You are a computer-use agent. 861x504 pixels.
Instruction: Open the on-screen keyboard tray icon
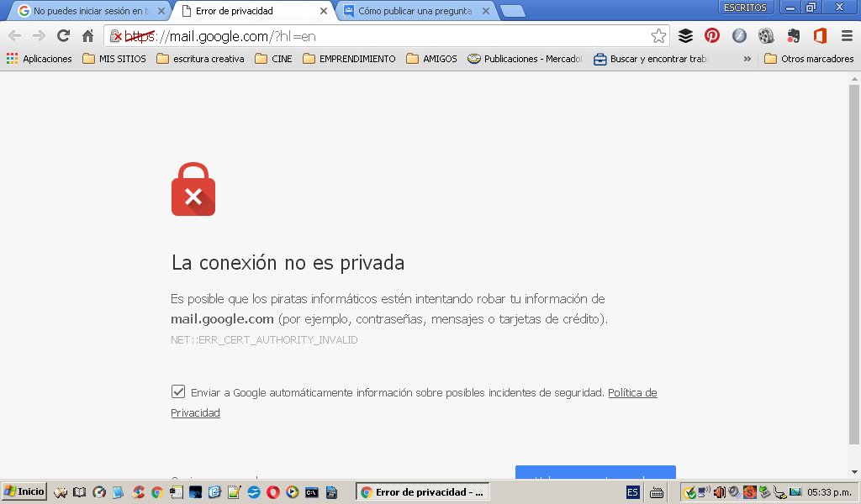click(657, 492)
